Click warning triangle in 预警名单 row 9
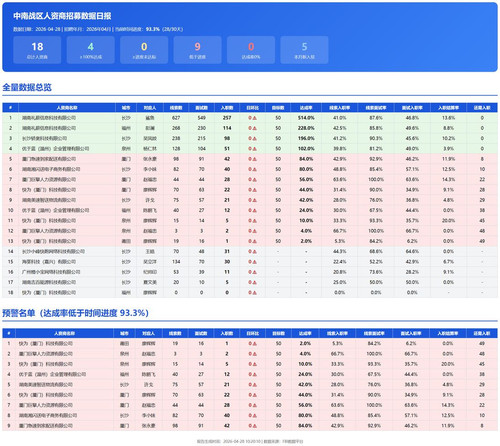Viewport: 500px width, 446px height. (x=255, y=426)
